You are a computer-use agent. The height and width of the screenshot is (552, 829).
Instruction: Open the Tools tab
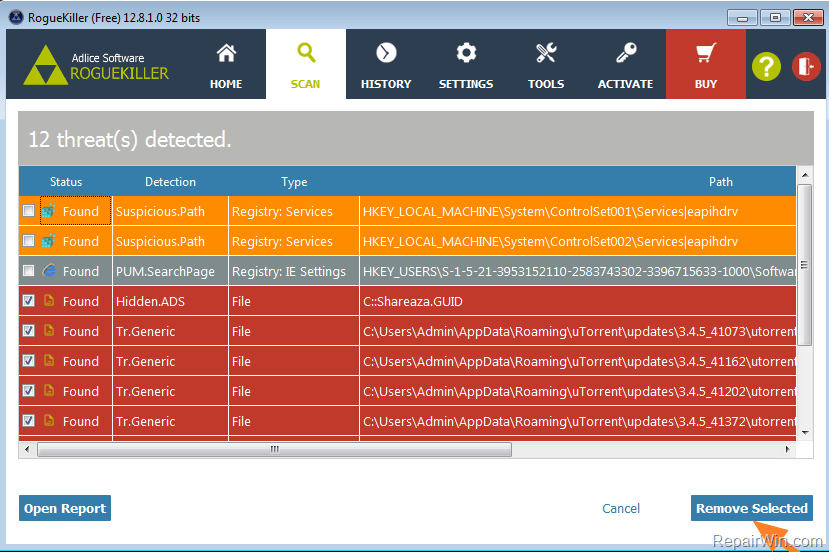pos(546,65)
